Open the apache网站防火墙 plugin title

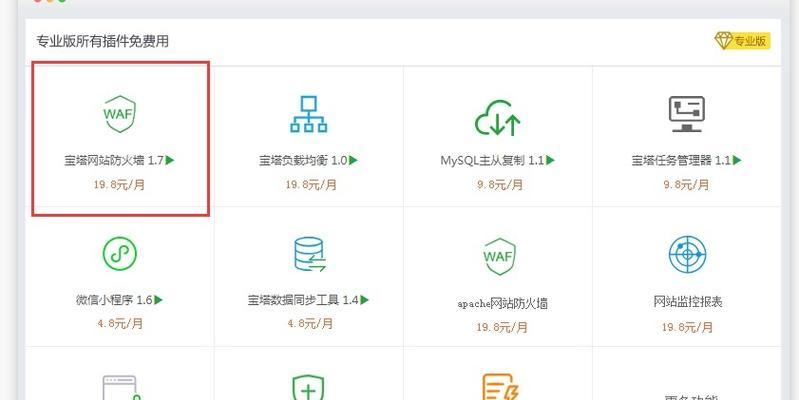tap(502, 304)
